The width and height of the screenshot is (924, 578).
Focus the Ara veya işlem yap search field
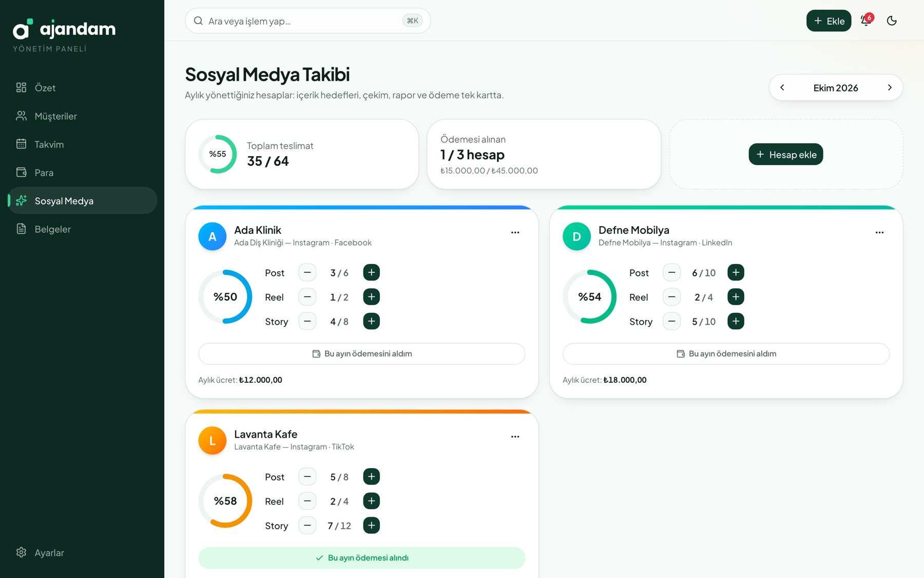click(307, 21)
